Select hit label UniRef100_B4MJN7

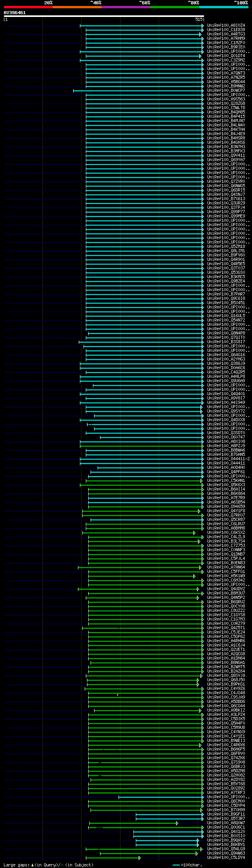[226, 121]
